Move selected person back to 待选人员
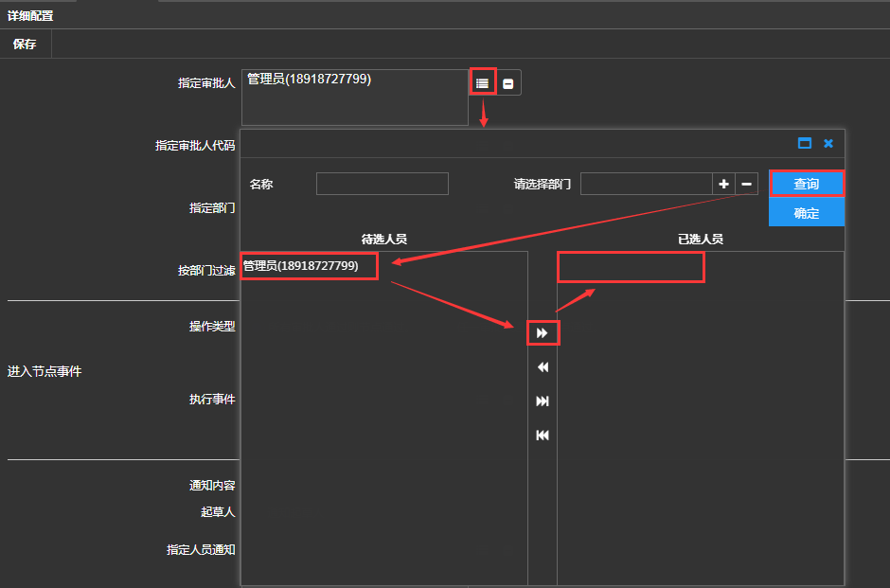 click(x=543, y=367)
